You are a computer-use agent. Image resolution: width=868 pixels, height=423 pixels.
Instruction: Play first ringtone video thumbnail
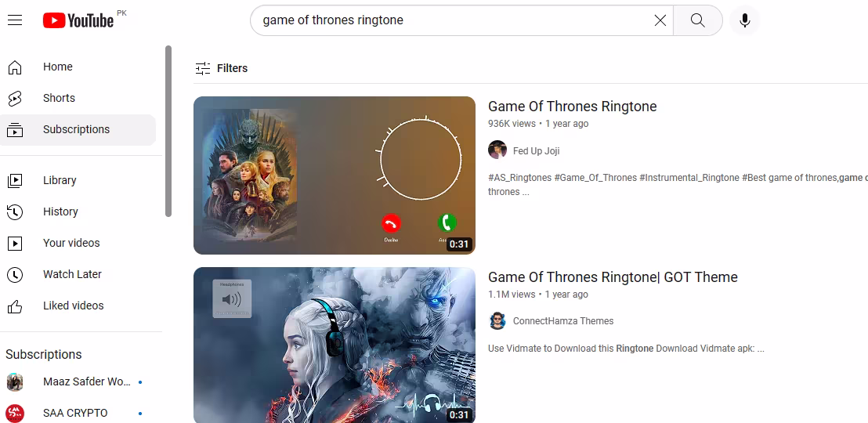[x=335, y=175]
